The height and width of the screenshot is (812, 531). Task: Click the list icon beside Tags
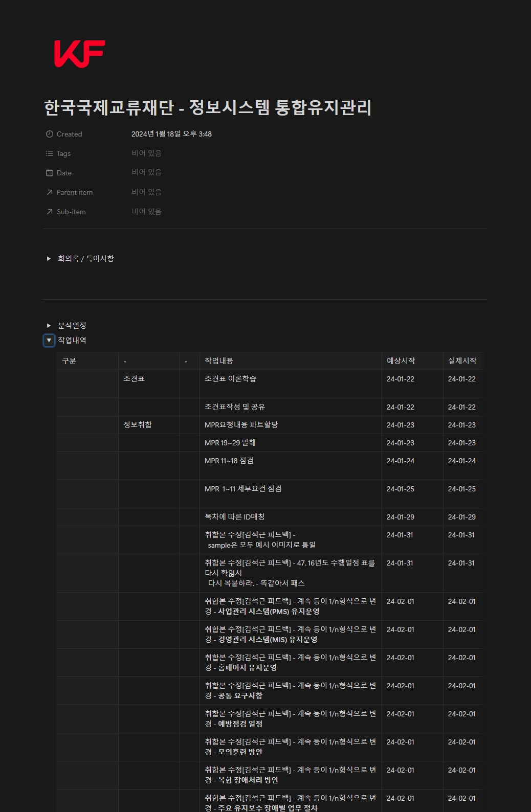coord(50,153)
